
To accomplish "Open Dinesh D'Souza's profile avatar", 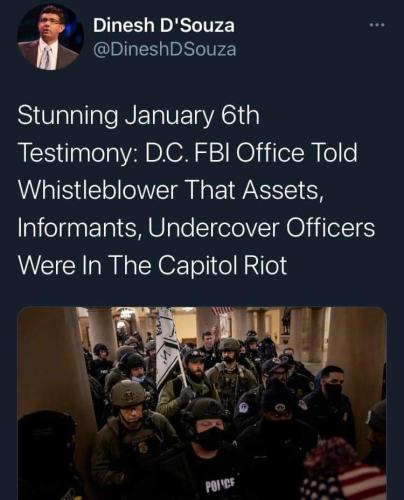I will pos(50,37).
